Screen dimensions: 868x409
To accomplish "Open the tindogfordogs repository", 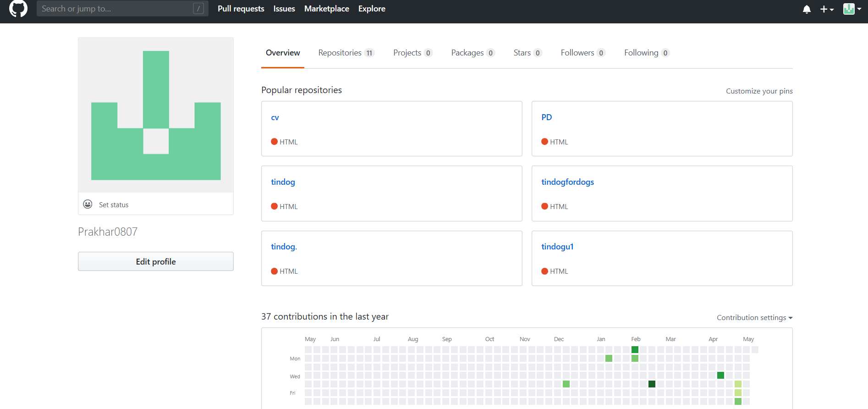I will pyautogui.click(x=567, y=182).
